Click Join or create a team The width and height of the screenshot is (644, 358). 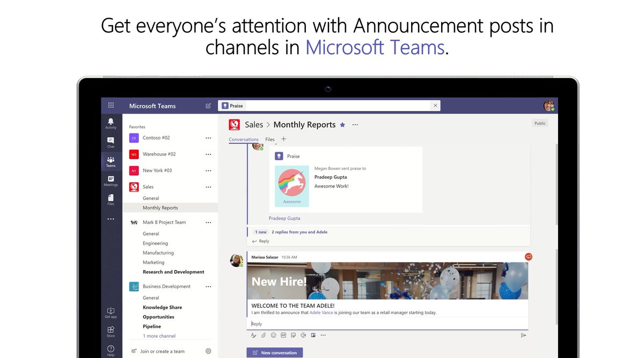[x=162, y=352]
